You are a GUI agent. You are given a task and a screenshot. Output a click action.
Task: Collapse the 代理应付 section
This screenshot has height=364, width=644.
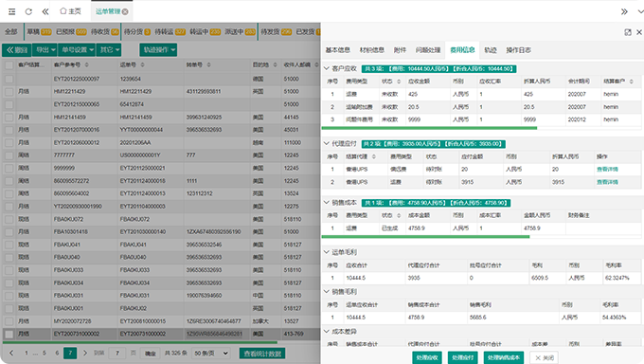(x=327, y=143)
